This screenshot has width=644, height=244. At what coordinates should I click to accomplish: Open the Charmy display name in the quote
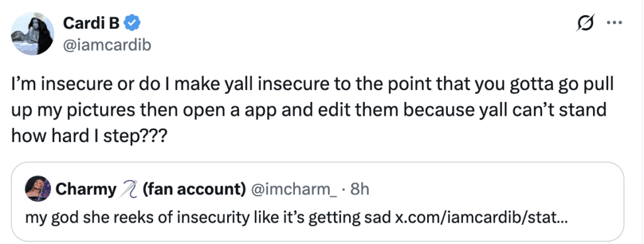coord(86,189)
